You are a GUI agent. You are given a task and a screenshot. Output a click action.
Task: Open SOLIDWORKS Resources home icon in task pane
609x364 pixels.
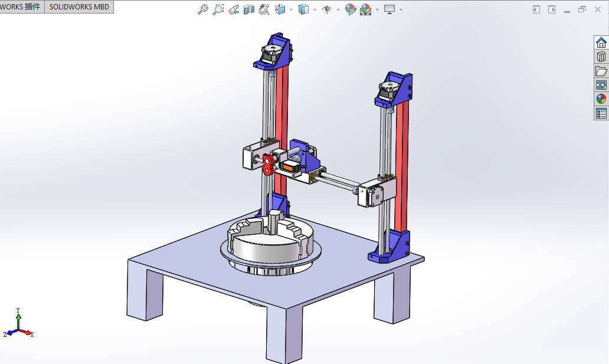click(601, 42)
